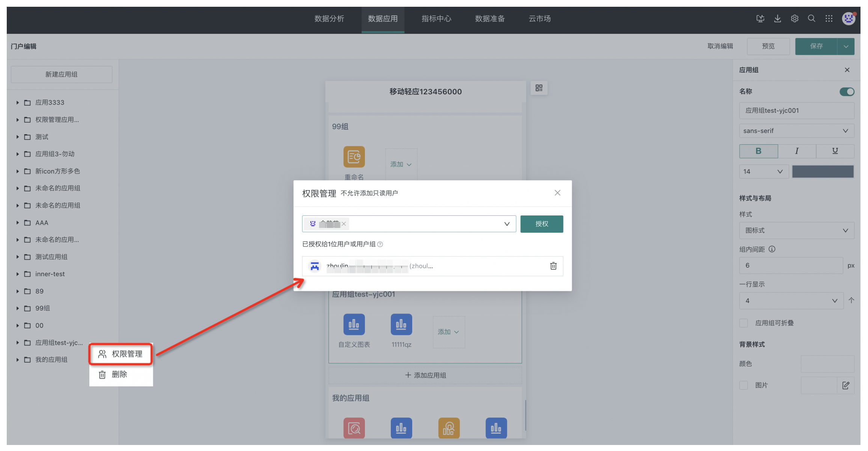Click the 授权 button
This screenshot has height=451, width=868.
(x=541, y=224)
